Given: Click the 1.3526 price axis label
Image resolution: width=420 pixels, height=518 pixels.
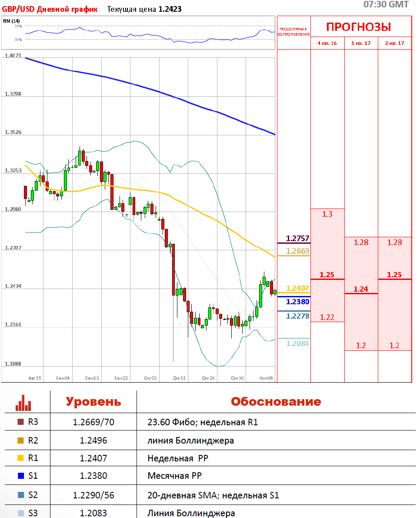Looking at the screenshot, I should 13,132.
